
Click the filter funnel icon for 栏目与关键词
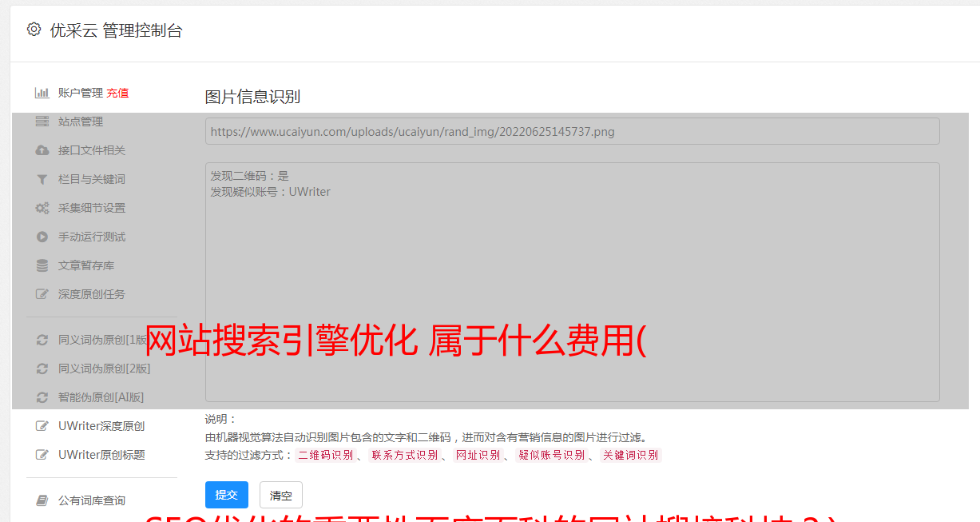click(x=42, y=179)
